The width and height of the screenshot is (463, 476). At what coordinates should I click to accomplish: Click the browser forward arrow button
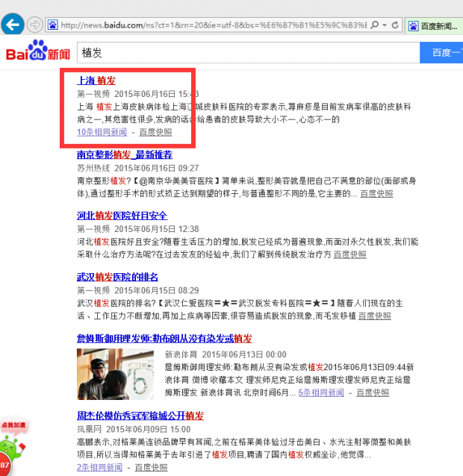[x=34, y=25]
